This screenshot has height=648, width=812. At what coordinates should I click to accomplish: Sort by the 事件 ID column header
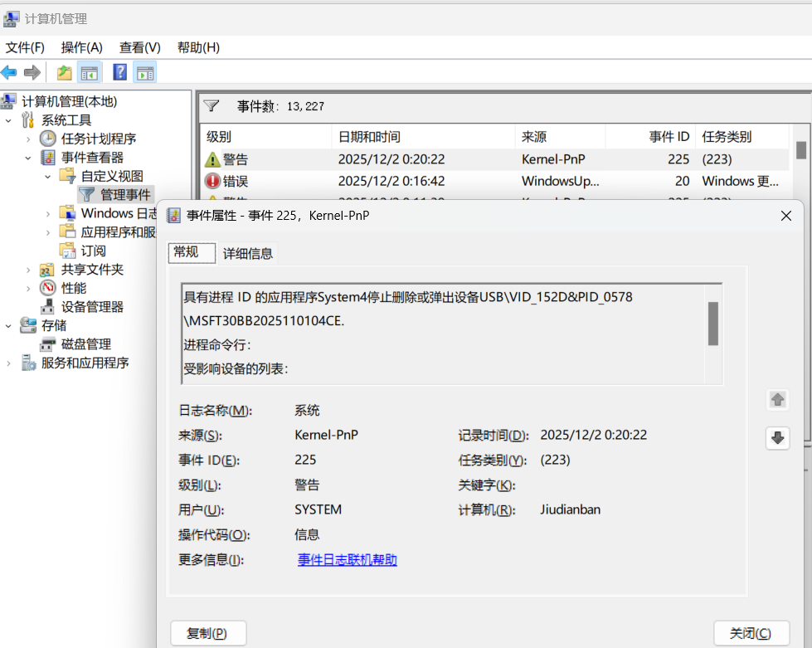coord(650,137)
